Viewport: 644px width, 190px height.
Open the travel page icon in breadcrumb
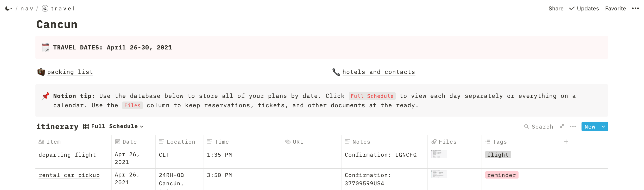click(45, 9)
